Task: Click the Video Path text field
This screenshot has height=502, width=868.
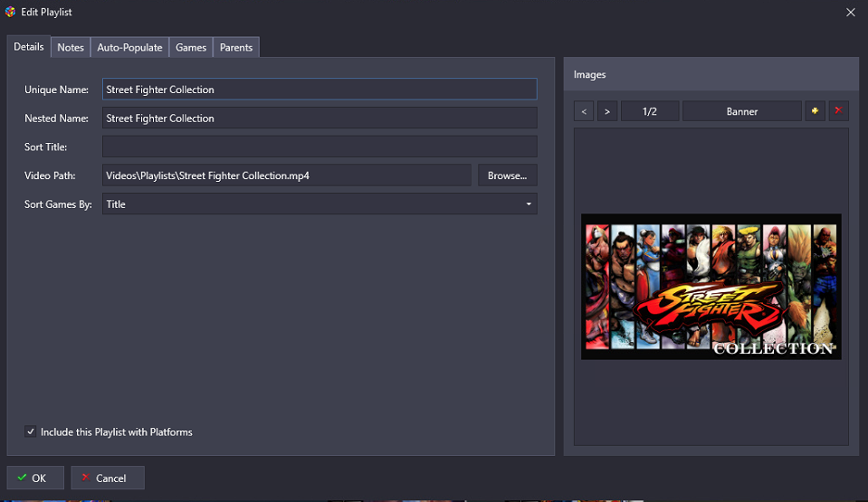Action: pyautogui.click(x=287, y=175)
